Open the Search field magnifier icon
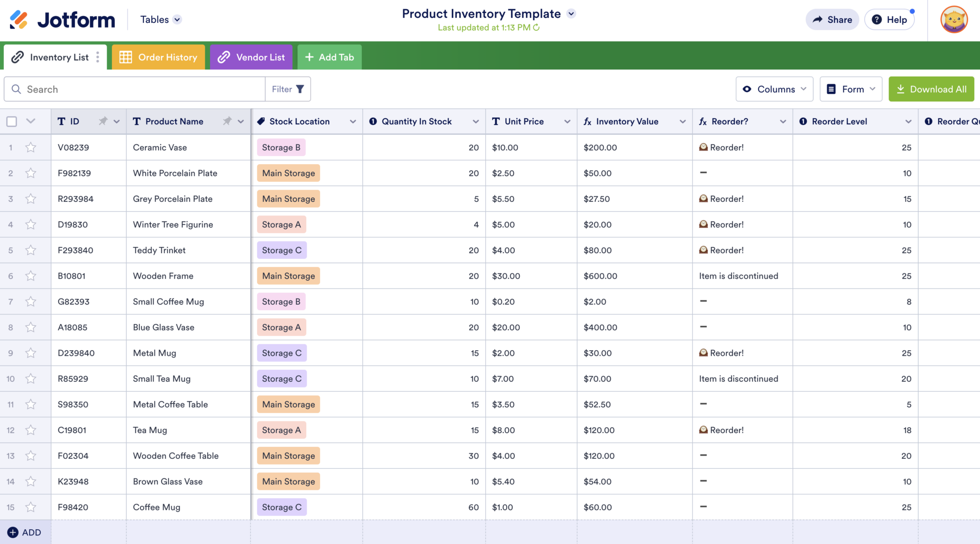The height and width of the screenshot is (544, 980). pos(16,89)
